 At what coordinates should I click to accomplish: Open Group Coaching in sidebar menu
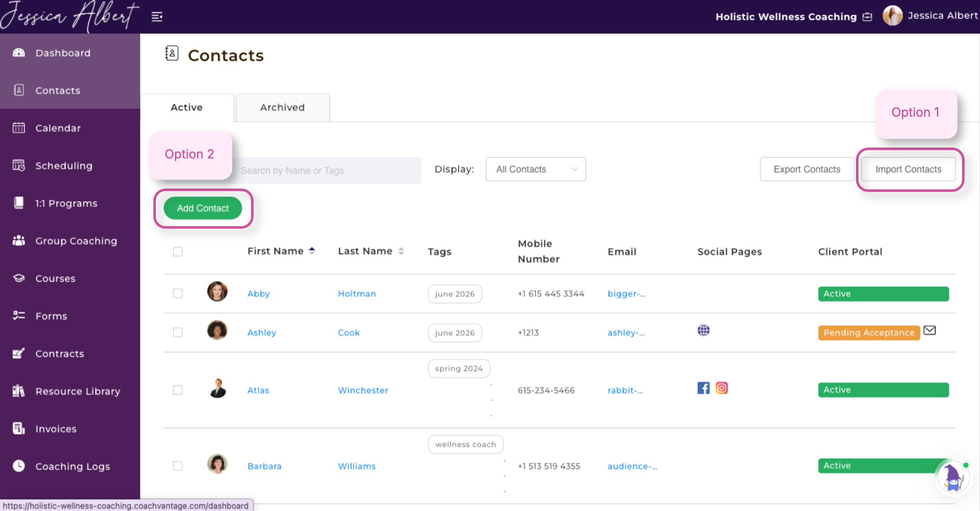tap(76, 241)
